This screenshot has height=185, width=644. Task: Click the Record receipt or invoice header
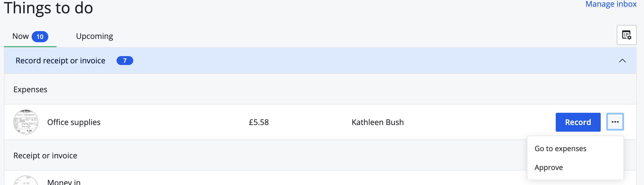coord(61,61)
